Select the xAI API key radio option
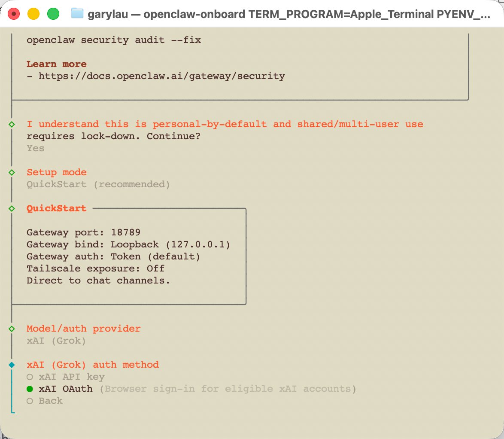 pyautogui.click(x=66, y=377)
